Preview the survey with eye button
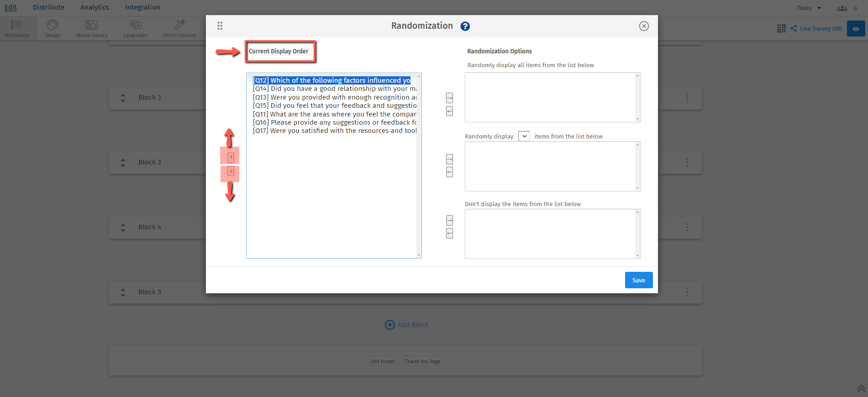The height and width of the screenshot is (397, 868). coord(856,28)
